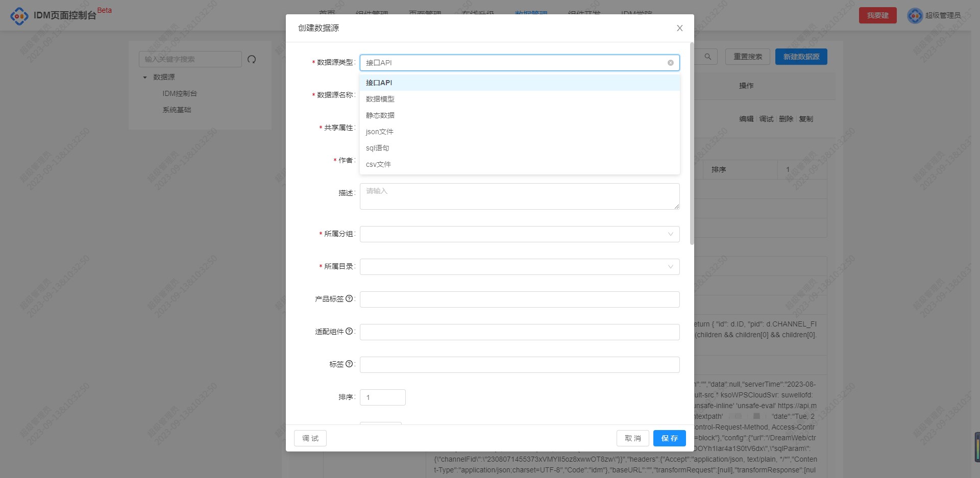Click the 操作 column header
Screen dimensions: 980x478
[x=746, y=86]
